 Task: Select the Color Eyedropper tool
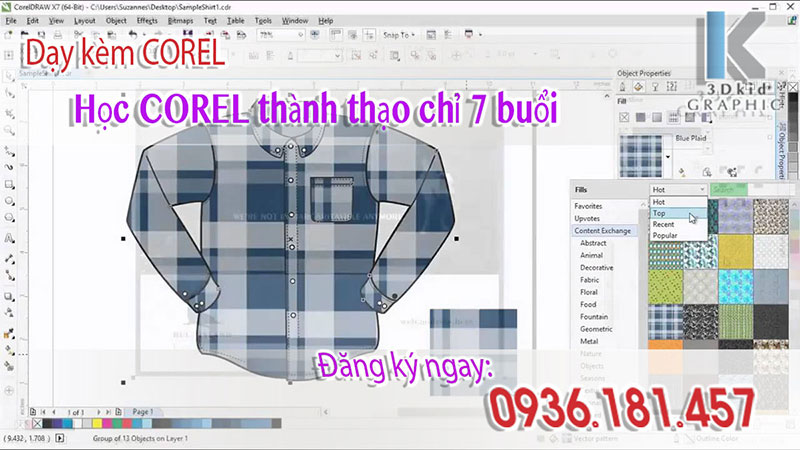9,334
